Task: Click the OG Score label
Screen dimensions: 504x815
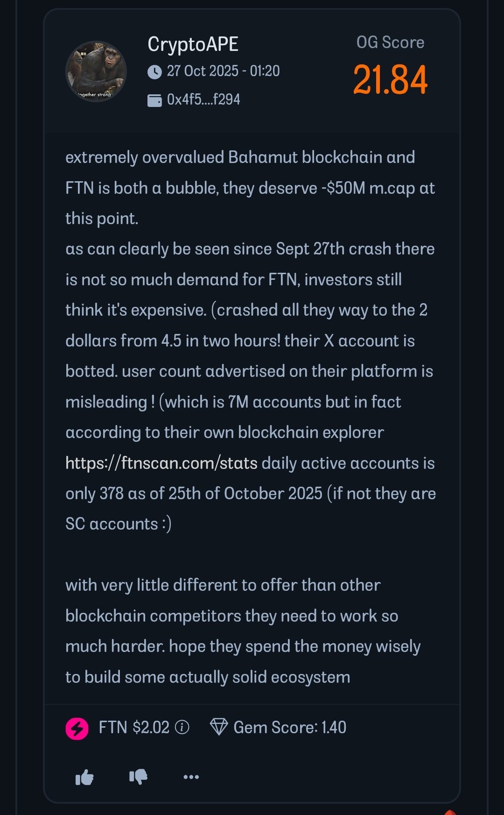Action: point(390,43)
